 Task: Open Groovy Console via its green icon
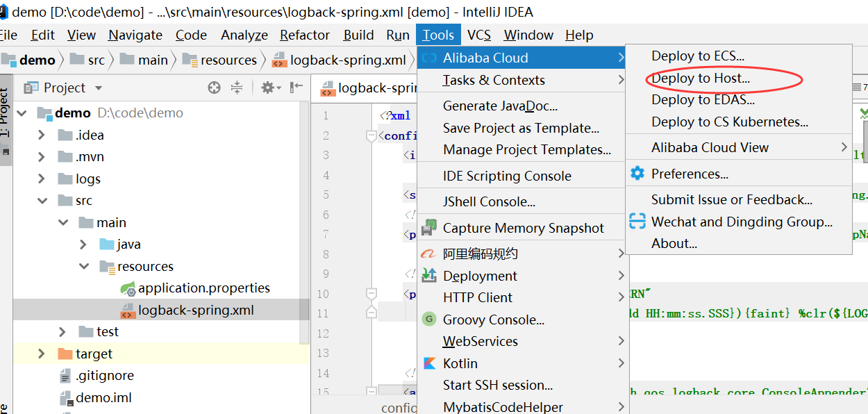[x=430, y=320]
